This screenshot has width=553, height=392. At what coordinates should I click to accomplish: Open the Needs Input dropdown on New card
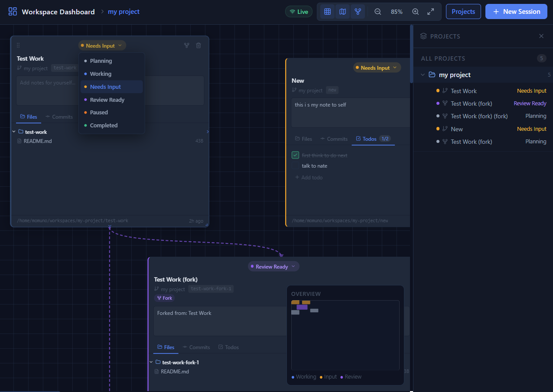point(377,68)
